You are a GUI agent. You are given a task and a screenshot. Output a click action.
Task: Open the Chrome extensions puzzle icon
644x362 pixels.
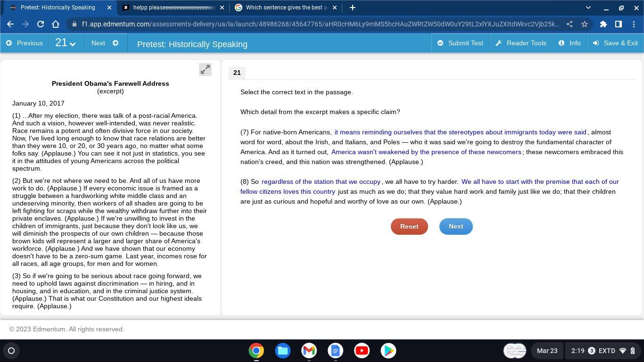[x=603, y=24]
